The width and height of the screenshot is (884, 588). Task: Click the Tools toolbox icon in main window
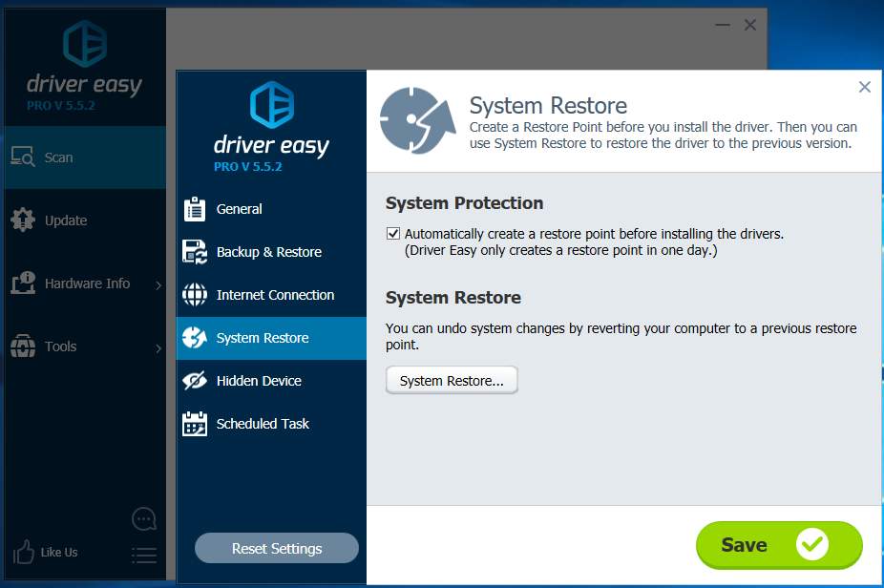tap(23, 346)
